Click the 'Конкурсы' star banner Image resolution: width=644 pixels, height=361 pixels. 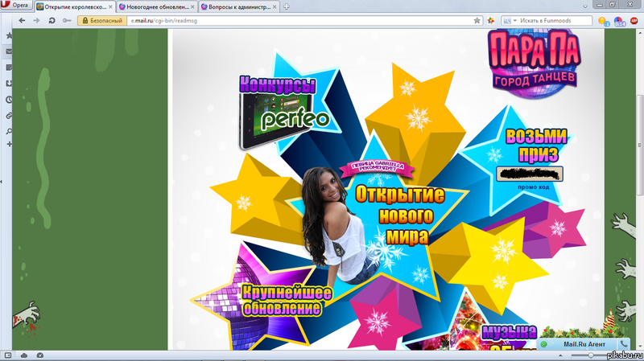pyautogui.click(x=278, y=84)
